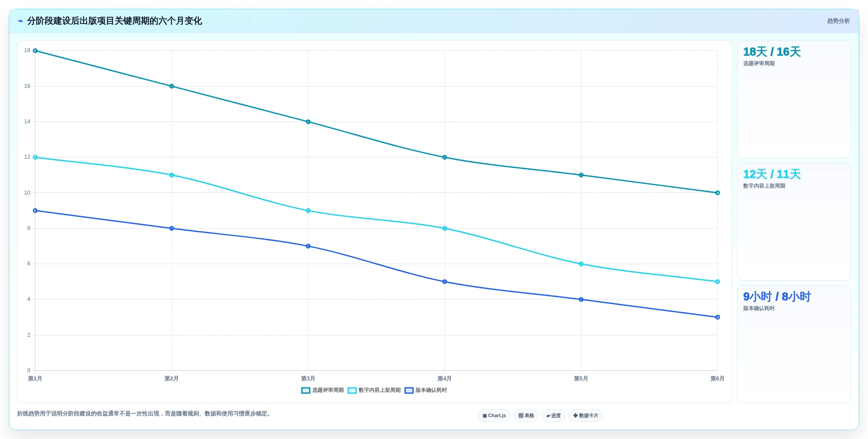Select the 数字内容上架周期 point at 第6月 (5)
This screenshot has height=439, width=868.
(x=717, y=282)
